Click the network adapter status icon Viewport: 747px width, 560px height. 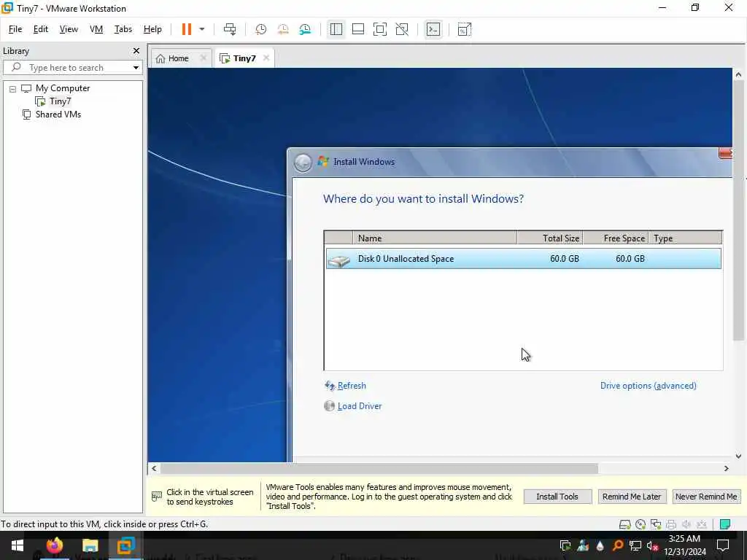pos(656,524)
